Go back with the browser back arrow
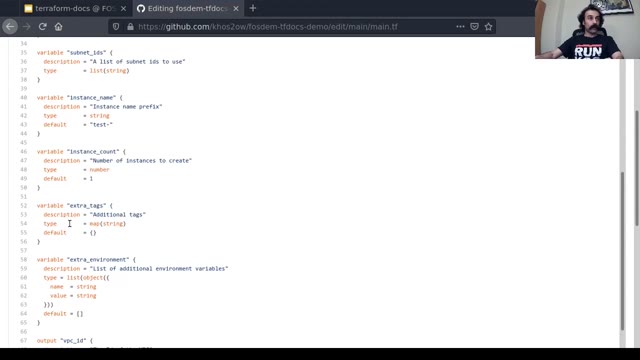 [x=10, y=27]
